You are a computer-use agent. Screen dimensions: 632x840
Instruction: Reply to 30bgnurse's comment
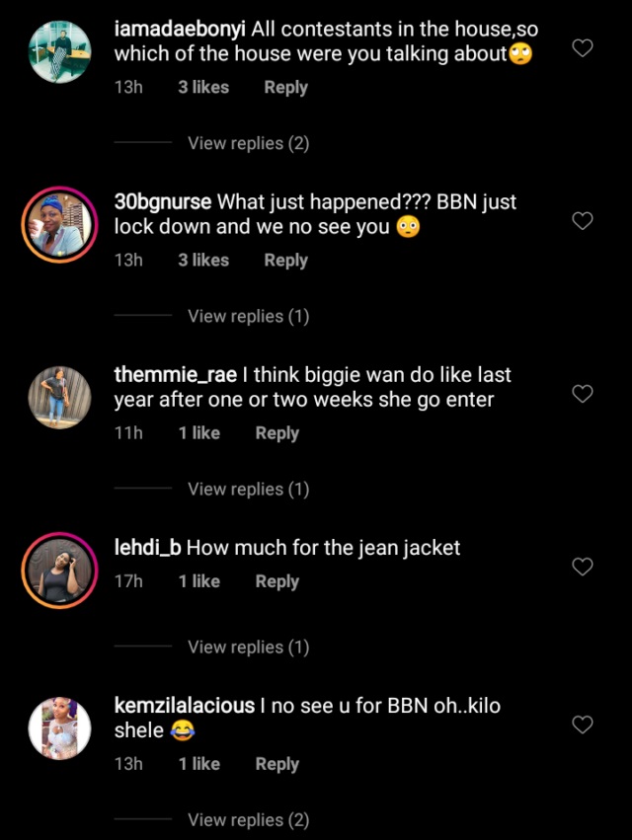click(x=285, y=260)
